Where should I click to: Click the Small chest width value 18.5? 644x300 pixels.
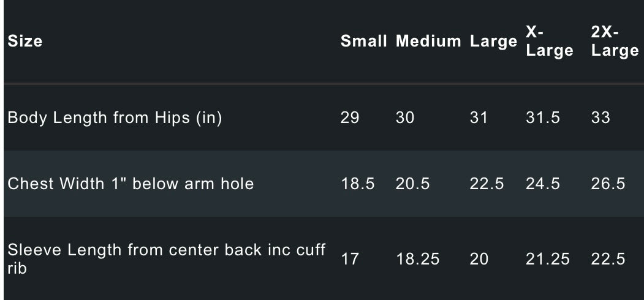(358, 184)
